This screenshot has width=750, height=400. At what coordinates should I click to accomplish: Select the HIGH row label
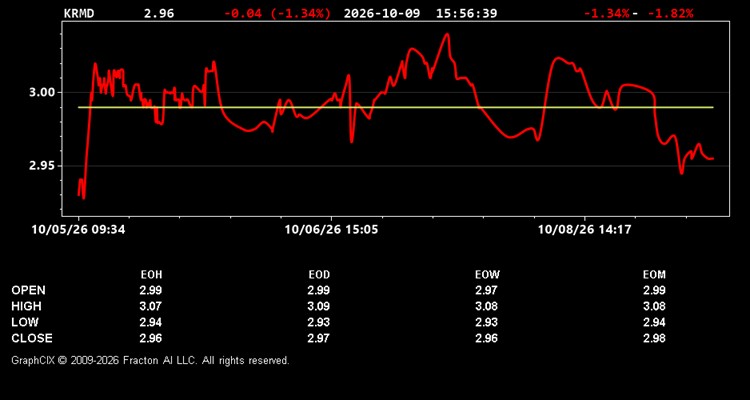coord(26,306)
